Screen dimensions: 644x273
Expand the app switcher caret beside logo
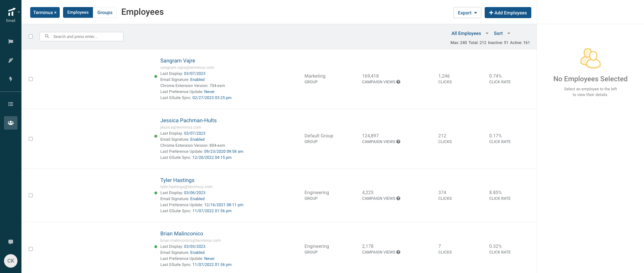pyautogui.click(x=19, y=12)
